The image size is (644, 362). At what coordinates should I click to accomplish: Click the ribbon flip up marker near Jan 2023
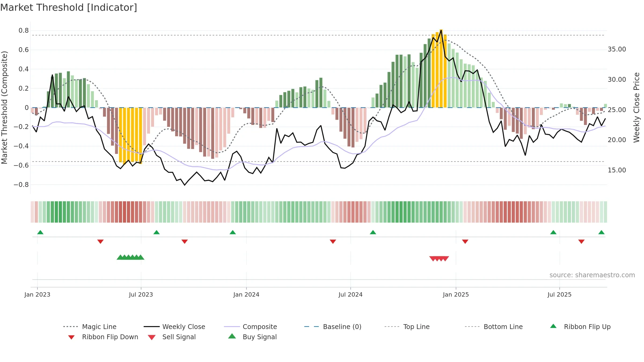pos(40,232)
